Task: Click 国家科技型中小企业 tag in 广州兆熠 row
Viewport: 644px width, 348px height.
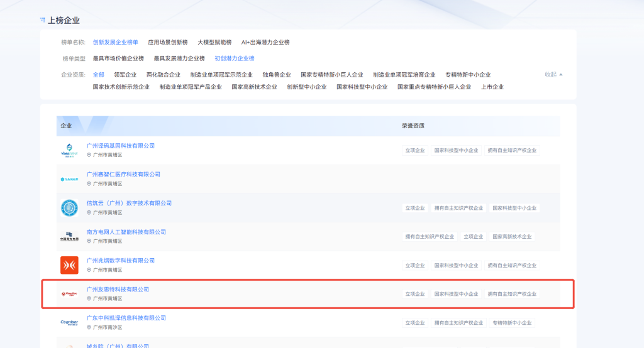Action: [457, 266]
